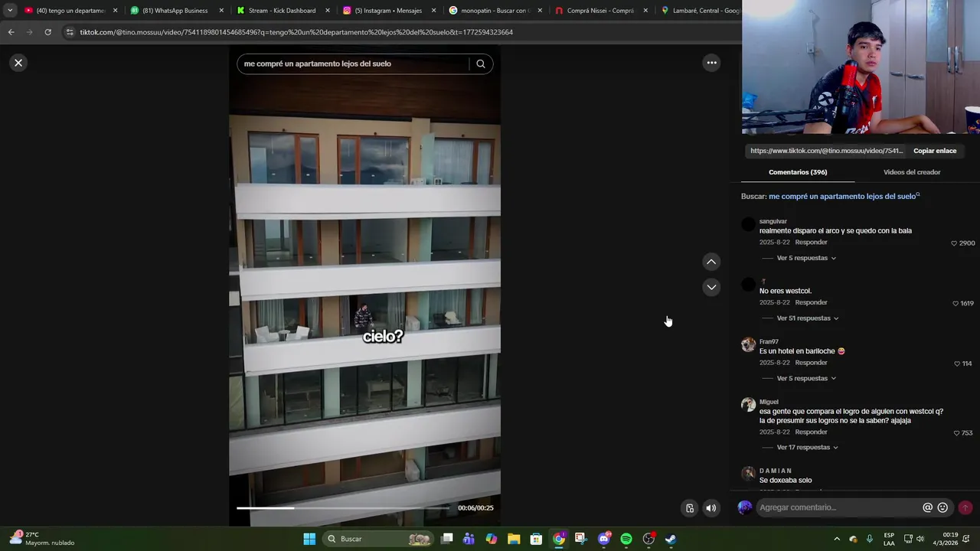Like Miguel's comment heart
This screenshot has width=980, height=551.
(956, 433)
